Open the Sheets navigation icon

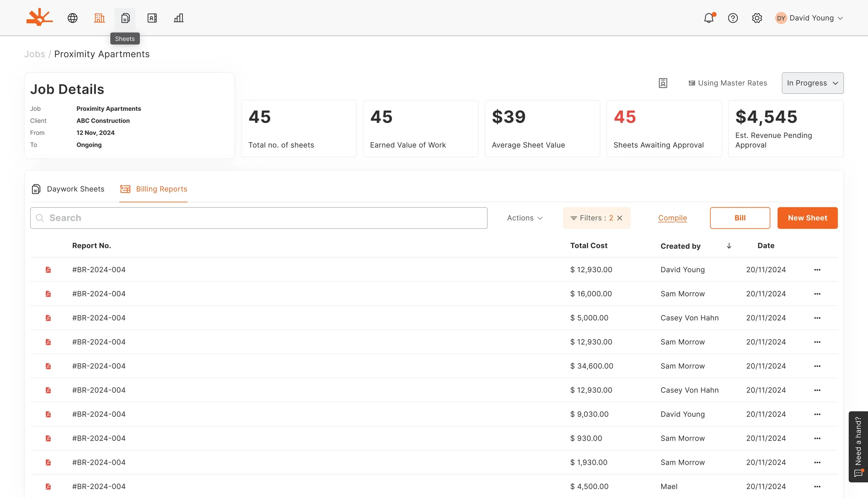click(x=125, y=18)
